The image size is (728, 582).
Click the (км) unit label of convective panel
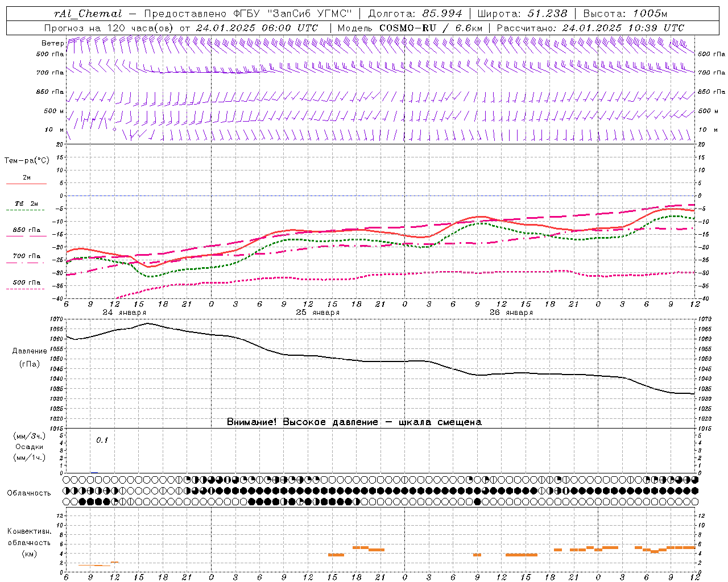click(x=29, y=554)
